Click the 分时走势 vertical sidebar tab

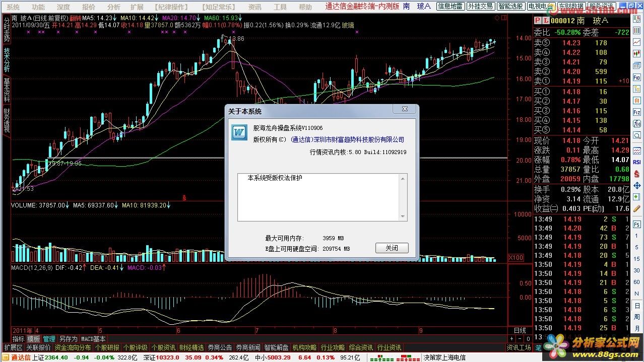pyautogui.click(x=6, y=30)
